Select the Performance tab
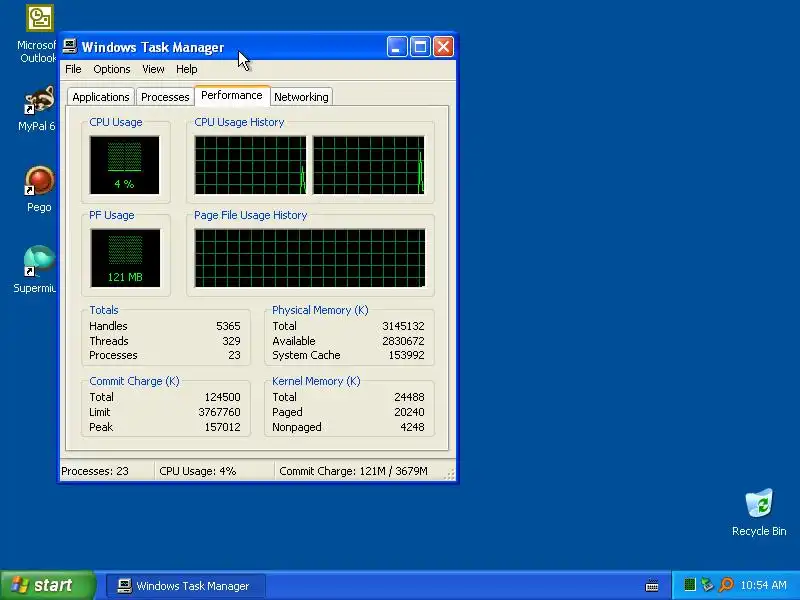800x600 pixels. pos(232,95)
